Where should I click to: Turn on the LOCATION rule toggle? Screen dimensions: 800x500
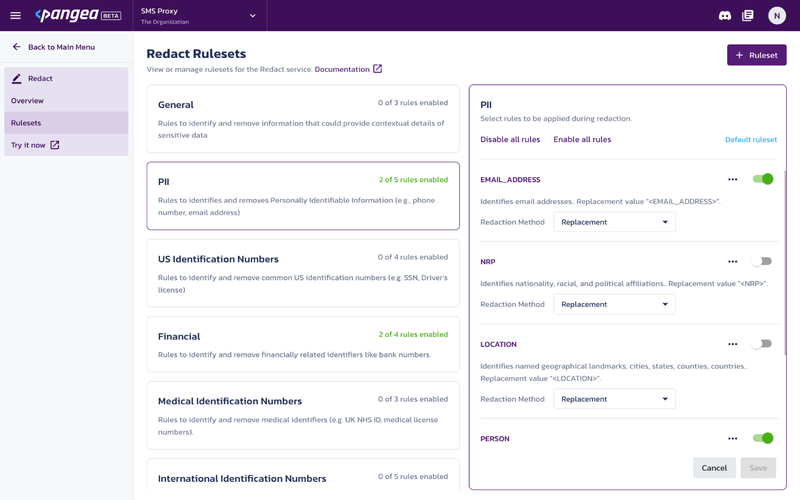(763, 344)
